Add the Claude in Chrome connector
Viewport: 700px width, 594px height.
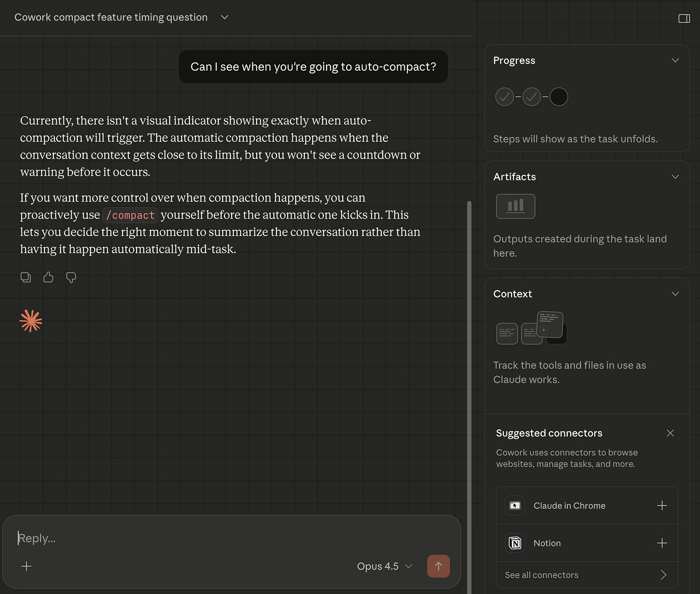click(662, 506)
